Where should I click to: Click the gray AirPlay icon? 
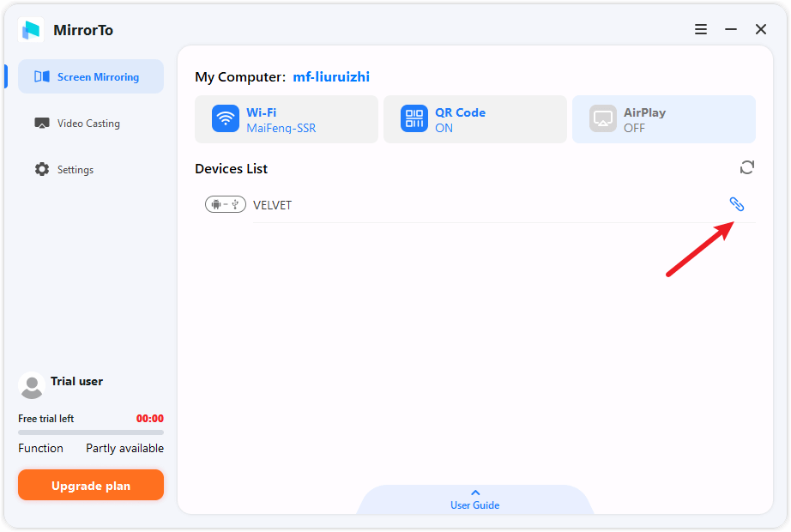click(x=603, y=118)
